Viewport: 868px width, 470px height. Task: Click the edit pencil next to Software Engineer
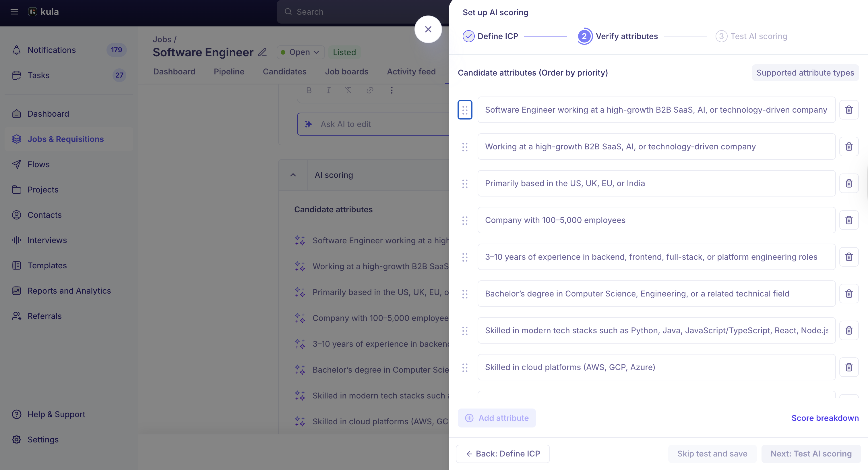(262, 52)
